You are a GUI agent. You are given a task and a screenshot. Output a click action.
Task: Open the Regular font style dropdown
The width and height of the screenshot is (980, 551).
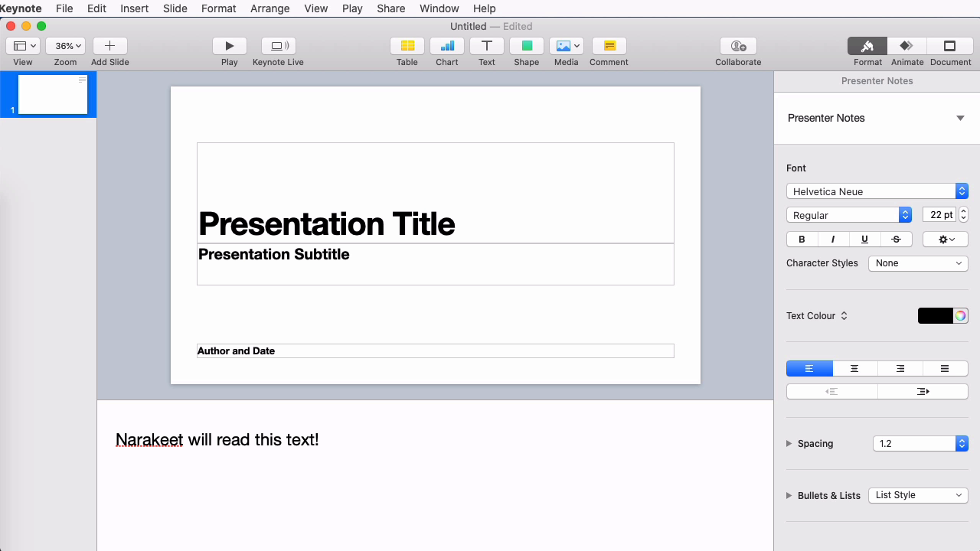click(x=849, y=215)
